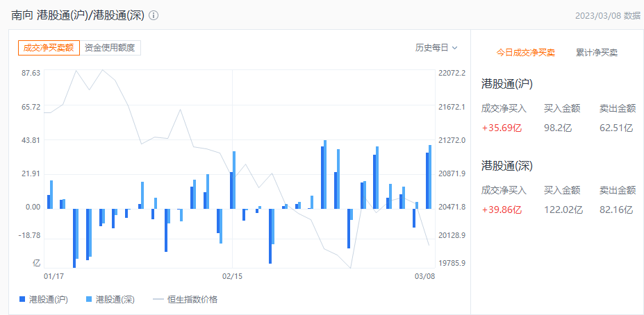This screenshot has width=644, height=315.
Task: Select 今日成交净买卖 tab
Action: coord(526,53)
